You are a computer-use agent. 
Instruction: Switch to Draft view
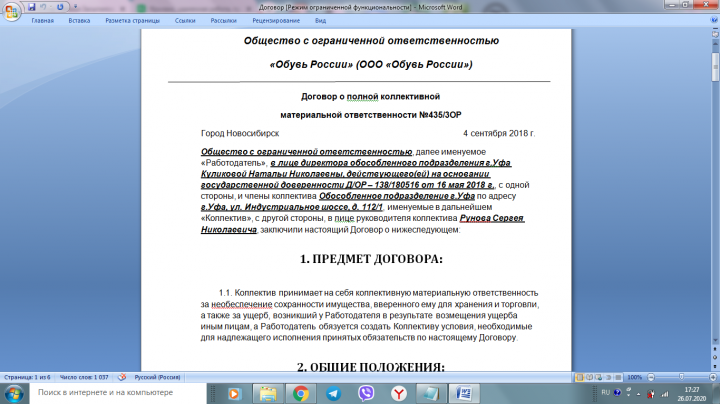tap(618, 377)
